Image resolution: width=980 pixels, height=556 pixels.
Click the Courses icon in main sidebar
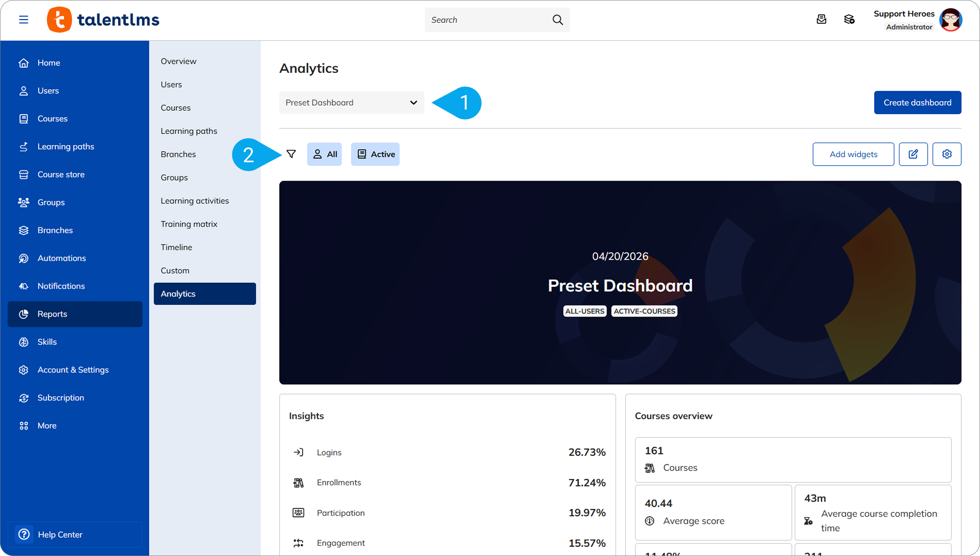tap(24, 118)
